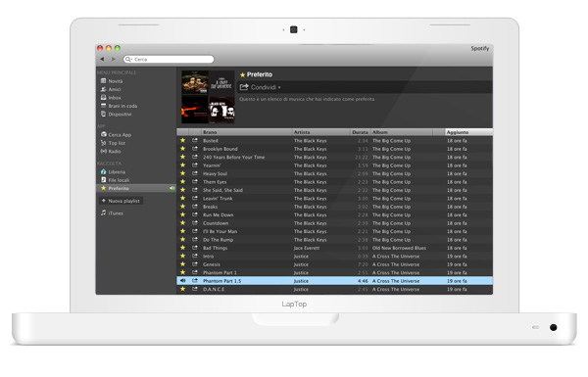Viewport: 588px width, 377px height.
Task: Open The Black Keys on Busted row
Action: (310, 141)
